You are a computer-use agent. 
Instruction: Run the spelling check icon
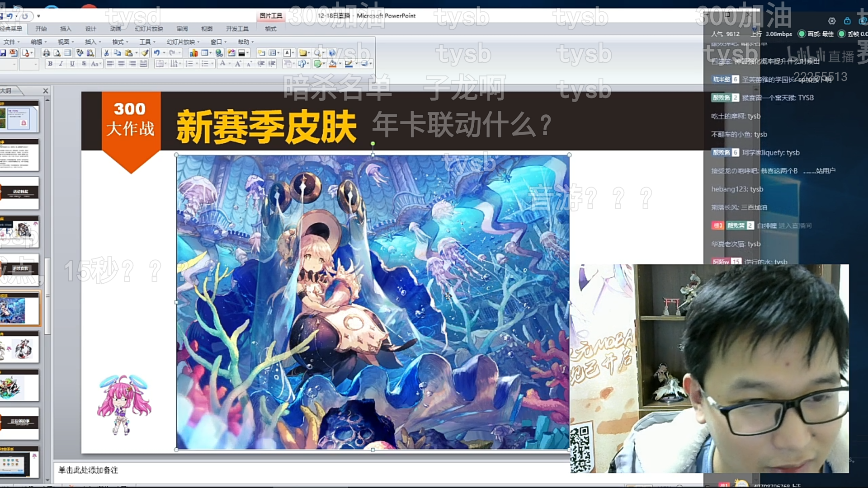coord(80,53)
